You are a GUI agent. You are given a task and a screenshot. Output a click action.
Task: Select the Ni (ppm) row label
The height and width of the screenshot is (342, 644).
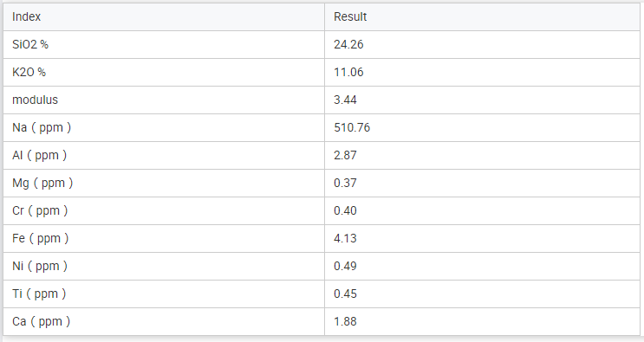40,266
